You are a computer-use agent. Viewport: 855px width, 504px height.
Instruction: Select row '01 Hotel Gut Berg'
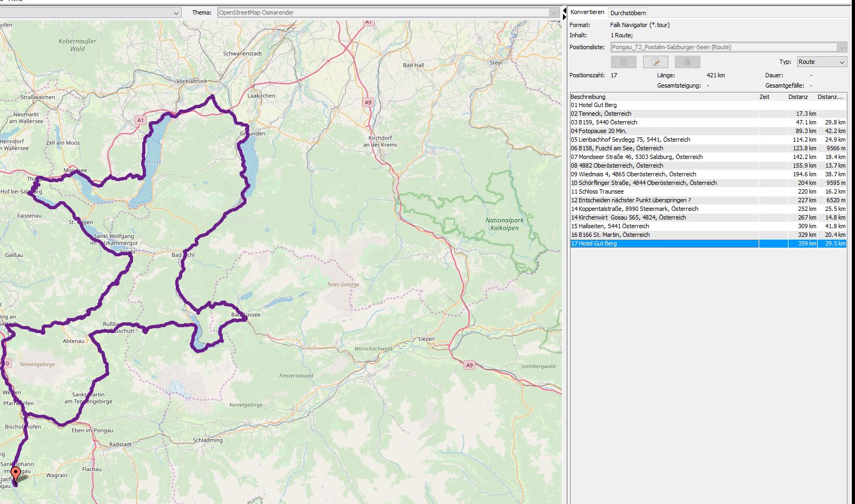[708, 105]
